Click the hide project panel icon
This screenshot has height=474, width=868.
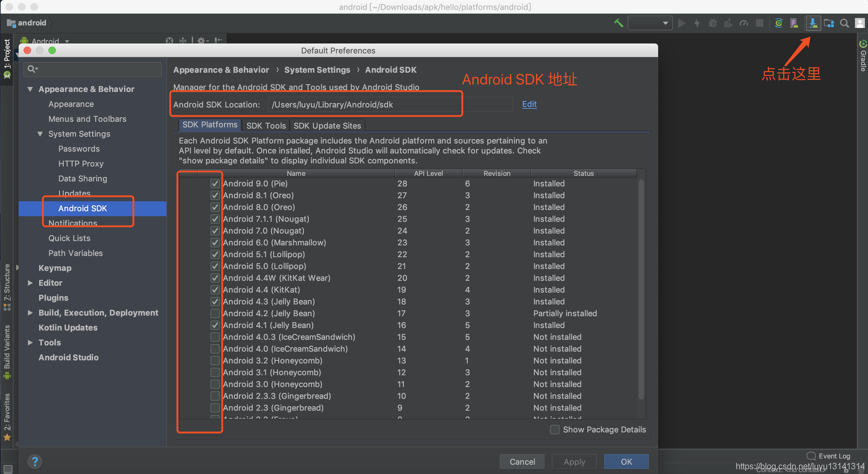coord(218,41)
